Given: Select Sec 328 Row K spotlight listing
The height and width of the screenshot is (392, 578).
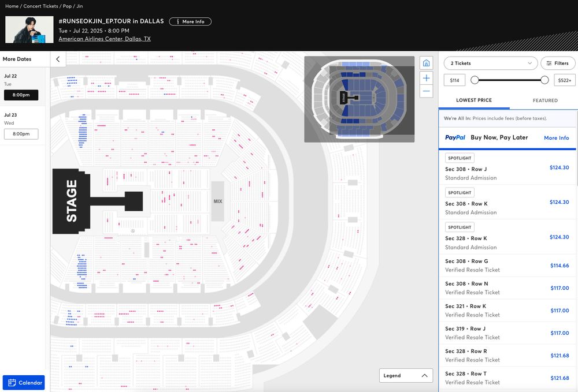Looking at the screenshot, I should coord(507,237).
